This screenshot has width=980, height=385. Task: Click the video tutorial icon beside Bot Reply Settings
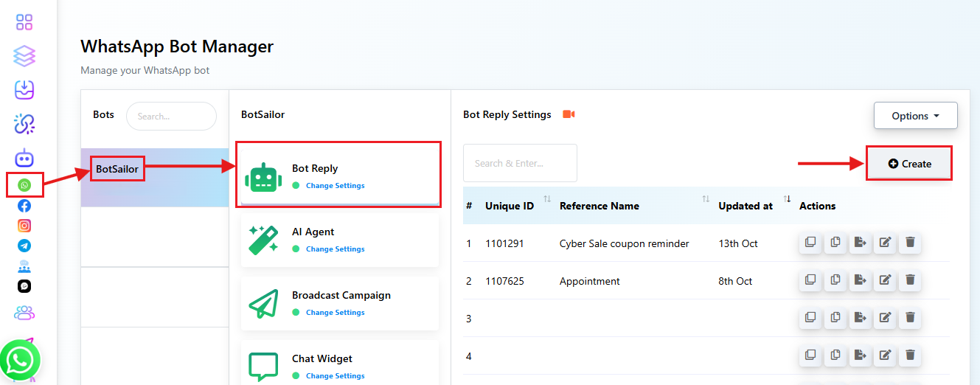569,114
